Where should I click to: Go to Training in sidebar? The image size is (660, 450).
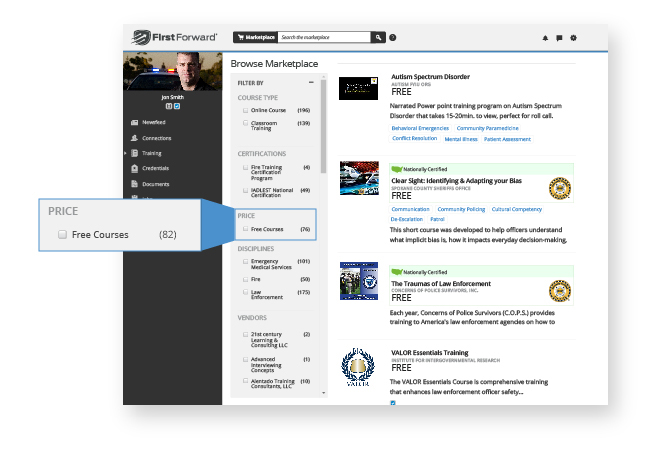coord(152,153)
